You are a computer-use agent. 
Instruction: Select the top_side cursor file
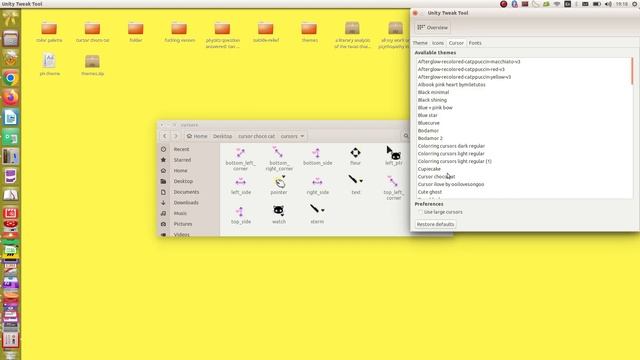click(240, 215)
